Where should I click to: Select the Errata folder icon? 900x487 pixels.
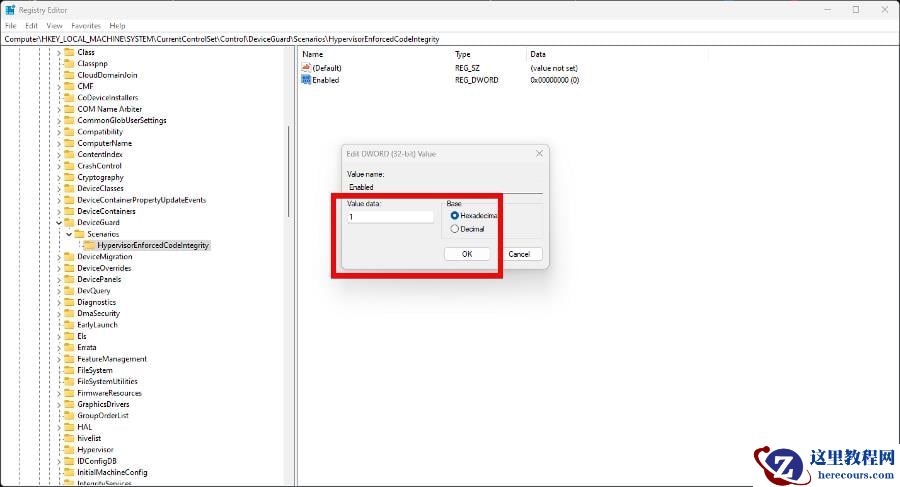point(69,347)
